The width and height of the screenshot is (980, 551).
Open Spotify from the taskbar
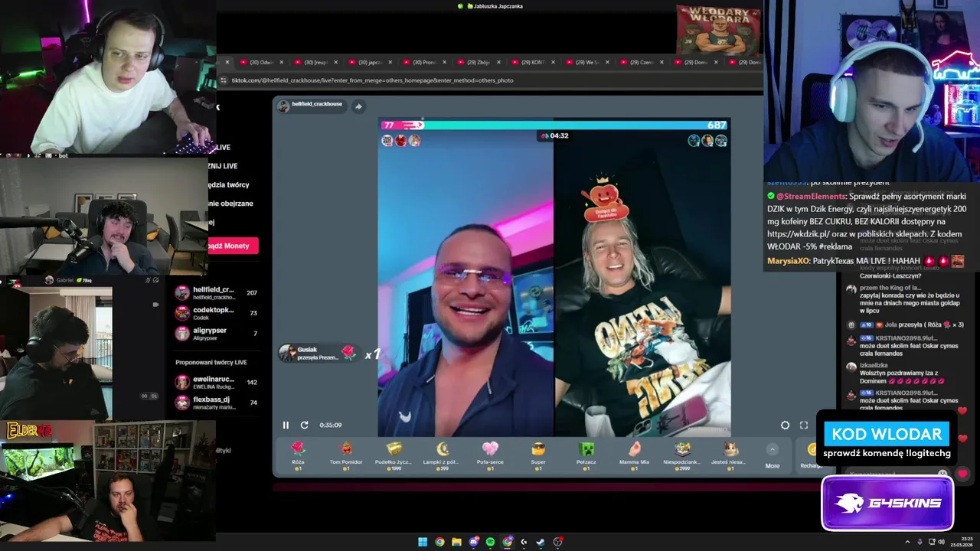[x=490, y=542]
